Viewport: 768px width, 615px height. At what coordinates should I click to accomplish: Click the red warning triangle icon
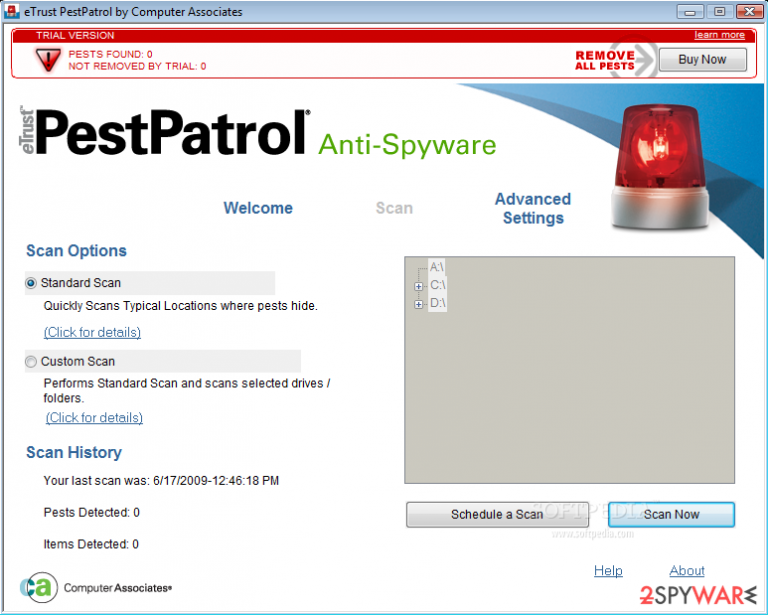click(x=48, y=60)
